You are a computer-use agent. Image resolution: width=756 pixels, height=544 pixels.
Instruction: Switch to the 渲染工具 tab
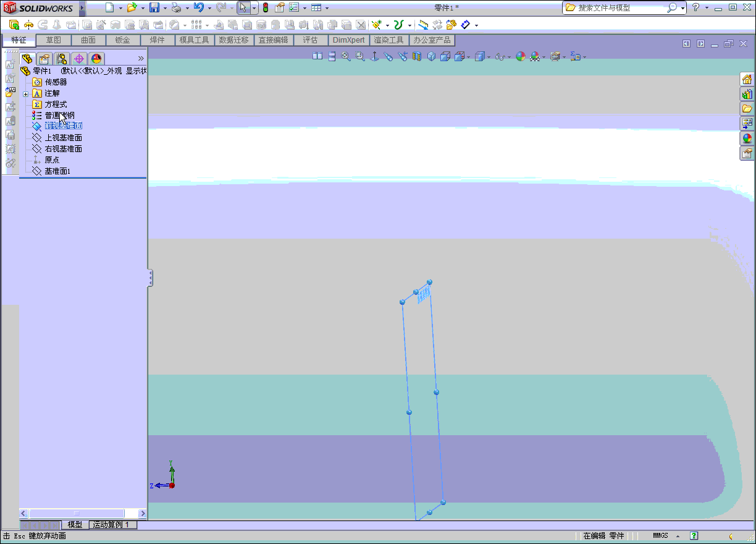coord(388,40)
